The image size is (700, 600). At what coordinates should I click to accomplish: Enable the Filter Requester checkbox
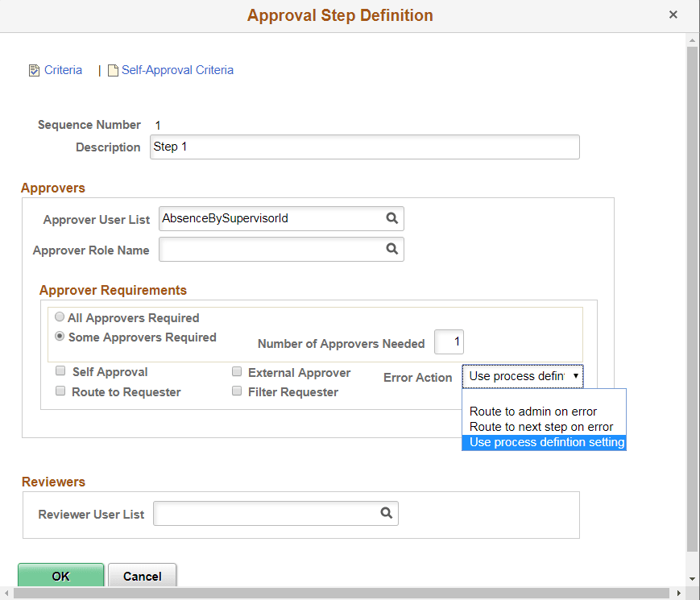click(237, 391)
